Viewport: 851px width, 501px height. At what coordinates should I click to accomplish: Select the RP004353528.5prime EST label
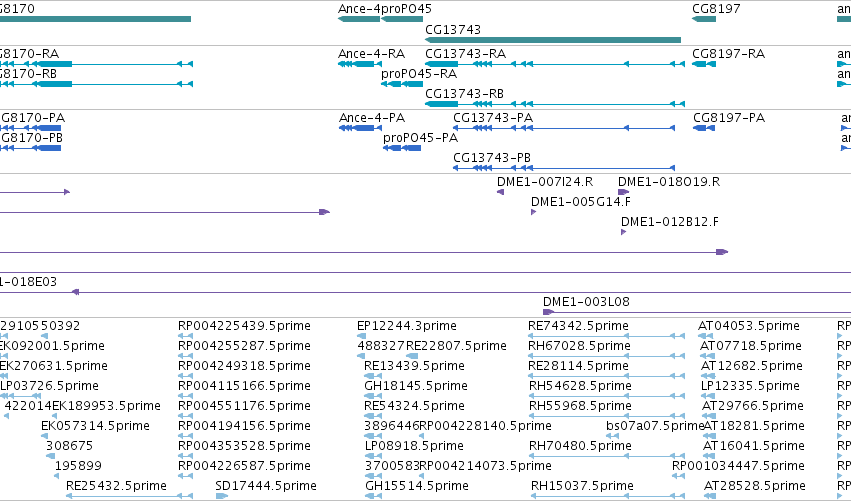click(x=244, y=446)
